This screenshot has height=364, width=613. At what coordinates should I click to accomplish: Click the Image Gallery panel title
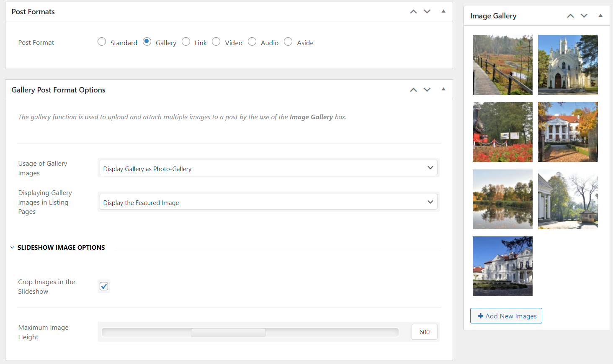click(x=493, y=16)
